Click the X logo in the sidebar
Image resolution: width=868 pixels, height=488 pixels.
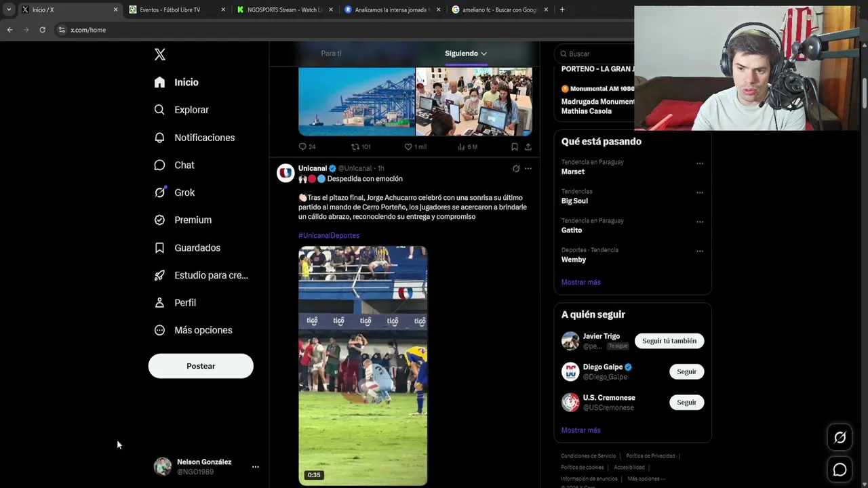tap(159, 54)
